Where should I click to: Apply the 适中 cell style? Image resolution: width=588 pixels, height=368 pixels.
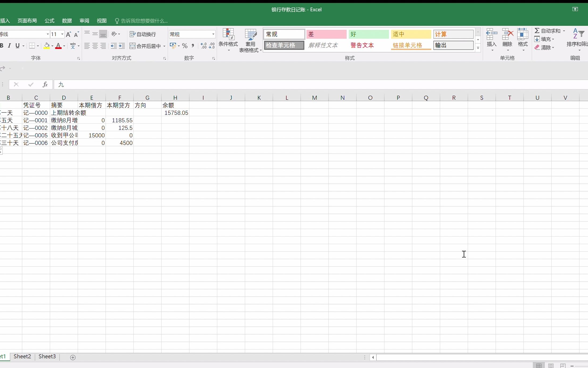[411, 34]
